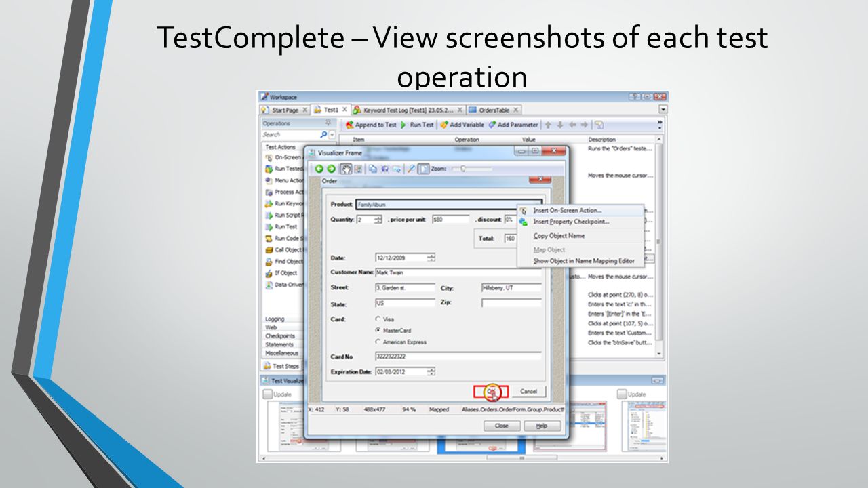
Task: Expand the Miscellaneous operations category
Action: click(281, 353)
